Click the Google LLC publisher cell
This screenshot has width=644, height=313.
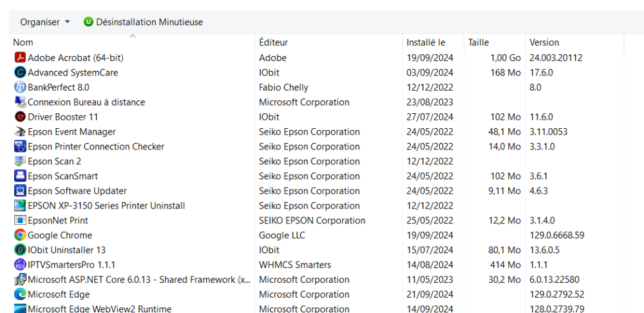coord(282,235)
